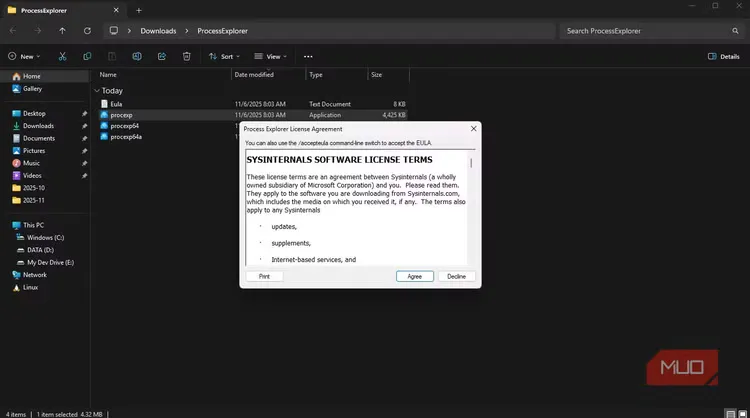This screenshot has height=418, width=750.
Task: Click the Forward navigation arrow
Action: (38, 31)
